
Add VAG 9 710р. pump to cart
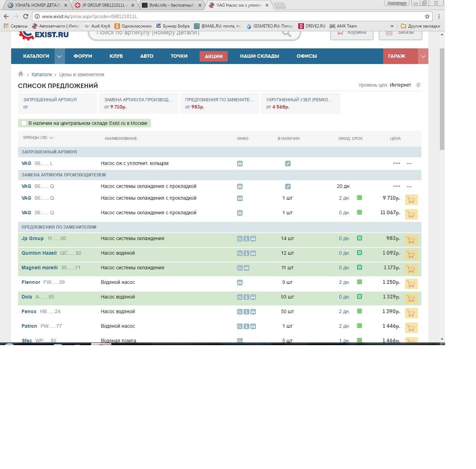click(x=411, y=200)
